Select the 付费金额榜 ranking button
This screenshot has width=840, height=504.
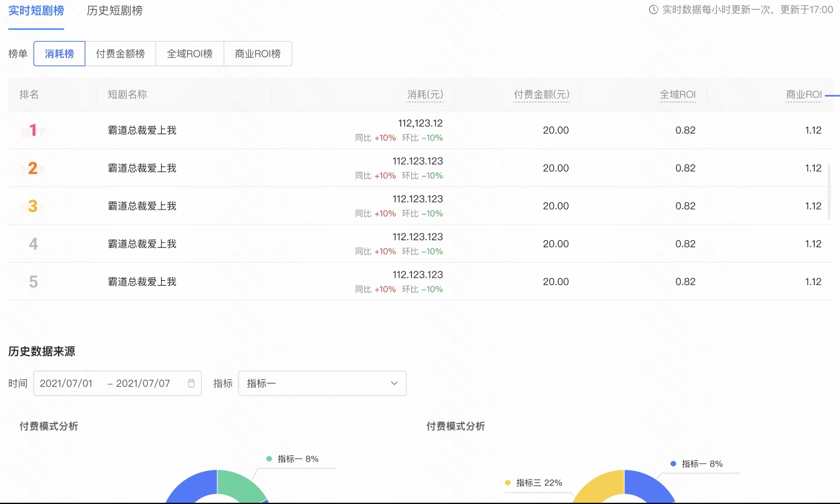pos(120,54)
